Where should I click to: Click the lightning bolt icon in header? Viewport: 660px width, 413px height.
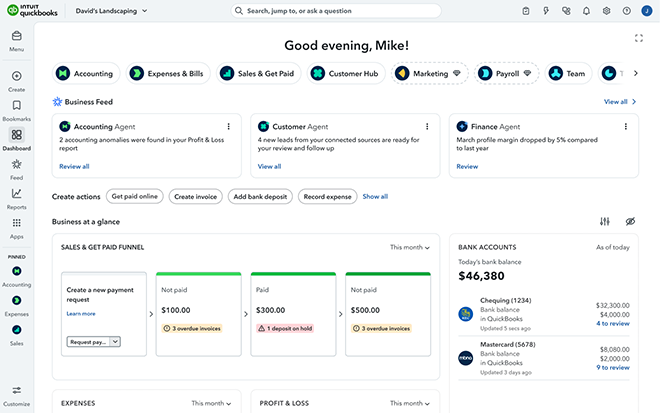pos(546,11)
